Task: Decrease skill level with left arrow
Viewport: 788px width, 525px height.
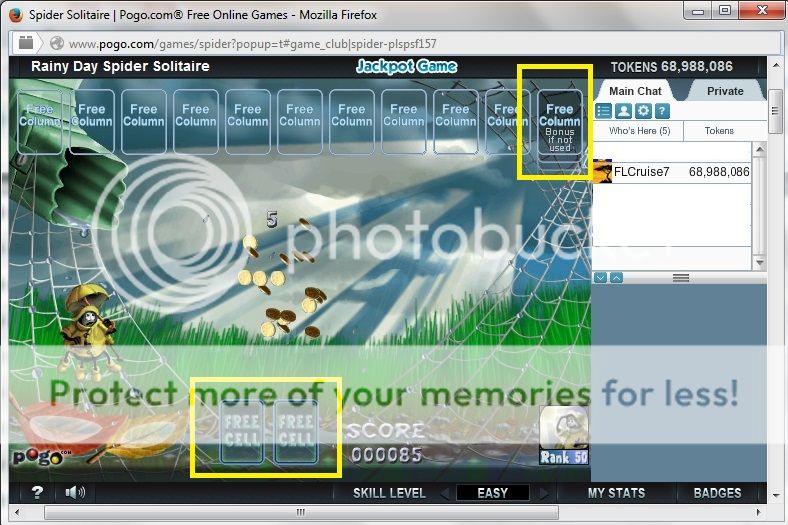Action: [444, 493]
